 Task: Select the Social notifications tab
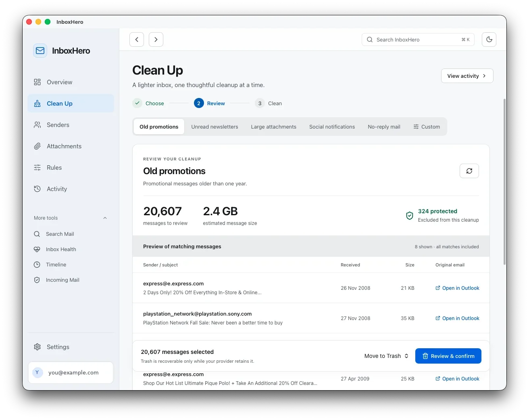pyautogui.click(x=332, y=127)
